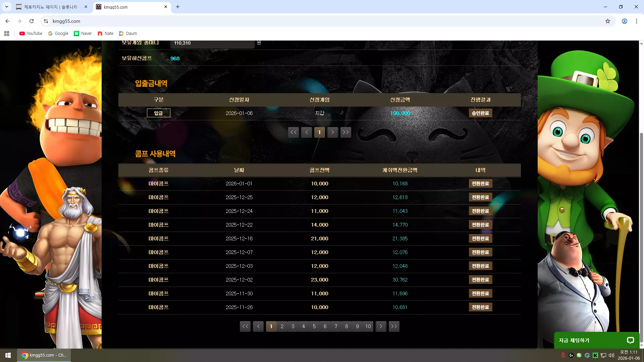The width and height of the screenshot is (644, 362).
Task: Click the Chrome taskbar button
Action: pyautogui.click(x=44, y=355)
